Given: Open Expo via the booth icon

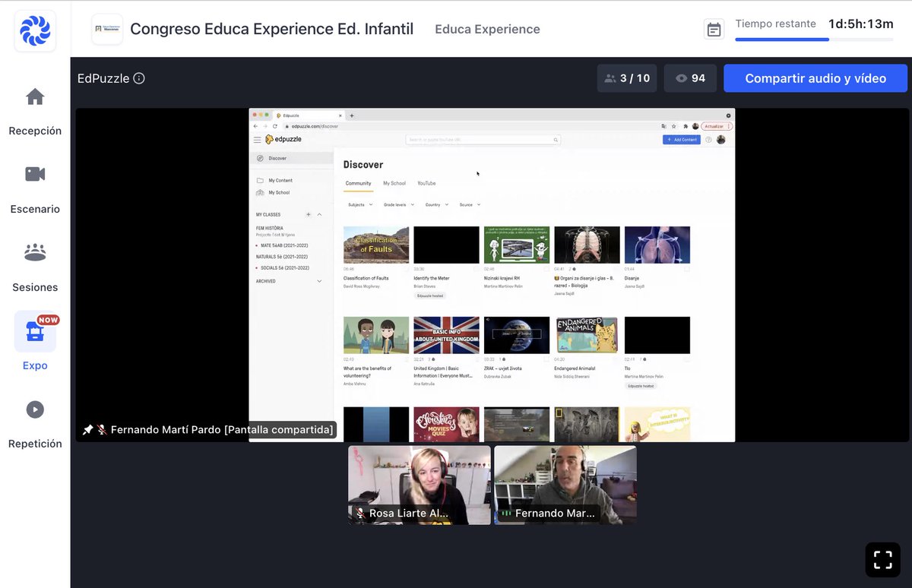Looking at the screenshot, I should coord(35,332).
